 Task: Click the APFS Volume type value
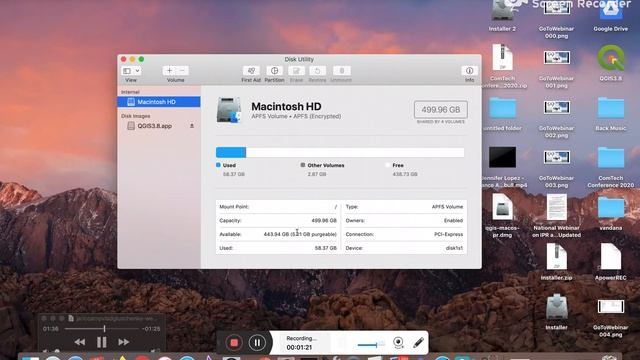coord(447,207)
